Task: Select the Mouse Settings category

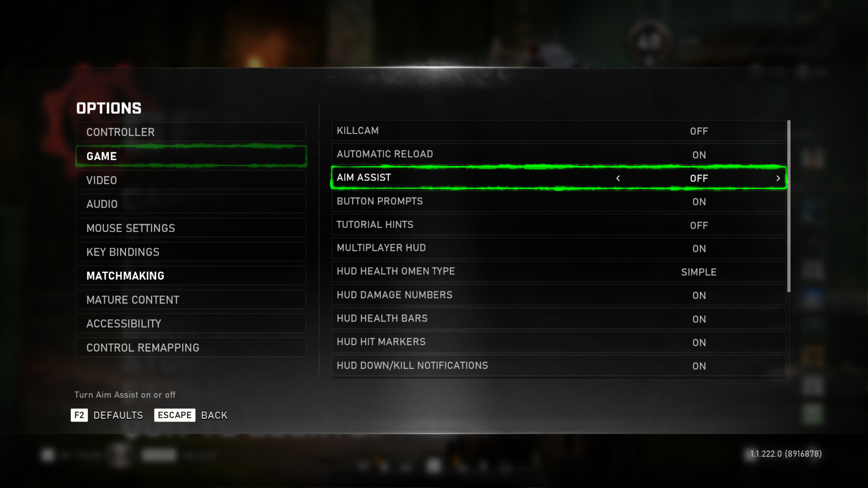Action: tap(191, 228)
